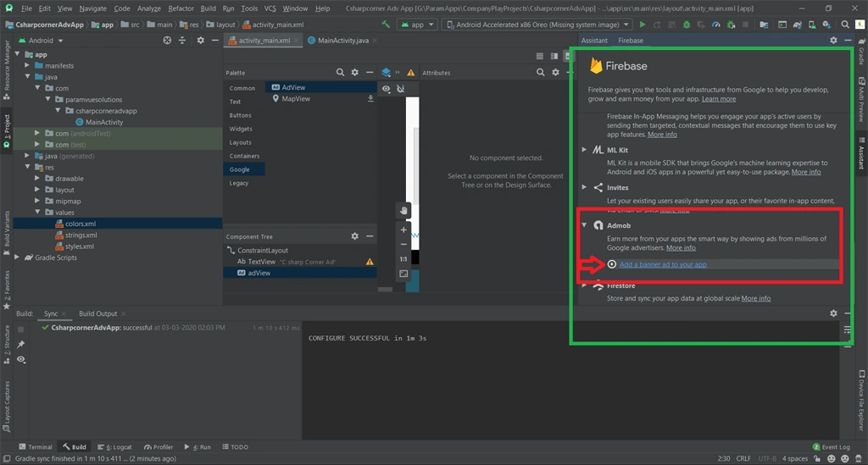The width and height of the screenshot is (868, 465).
Task: Expand the drawable folder
Action: [37, 178]
